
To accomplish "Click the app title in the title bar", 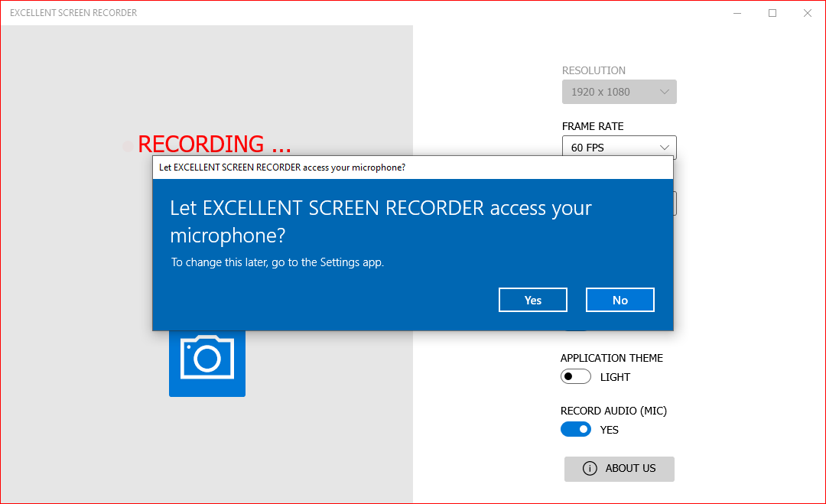I will [x=73, y=13].
